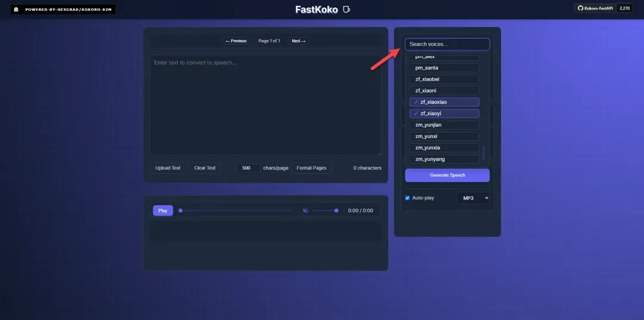
Task: Go to the Next page
Action: (x=299, y=41)
